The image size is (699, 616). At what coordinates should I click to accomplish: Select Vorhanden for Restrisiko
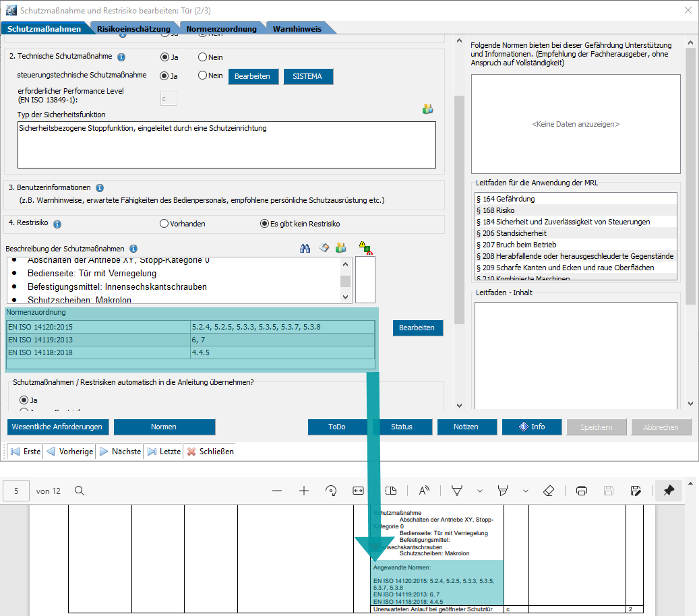click(164, 224)
